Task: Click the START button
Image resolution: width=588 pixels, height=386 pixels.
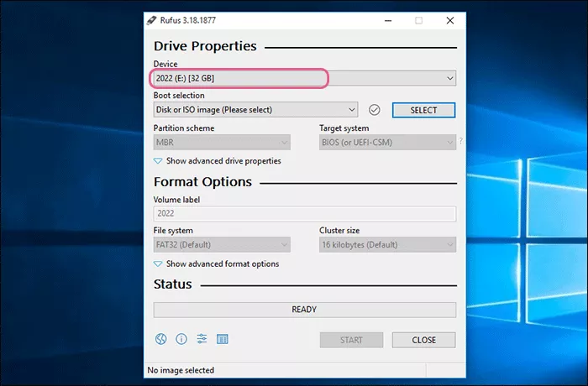Action: pos(351,340)
